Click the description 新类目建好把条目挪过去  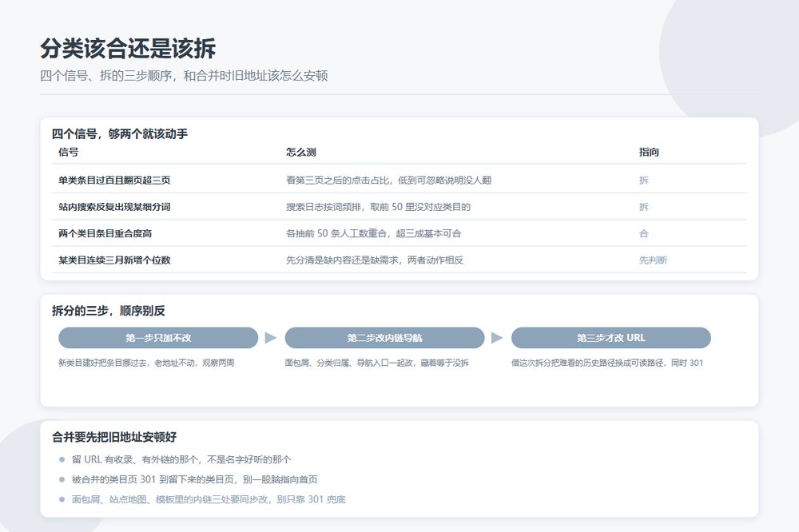click(146, 363)
